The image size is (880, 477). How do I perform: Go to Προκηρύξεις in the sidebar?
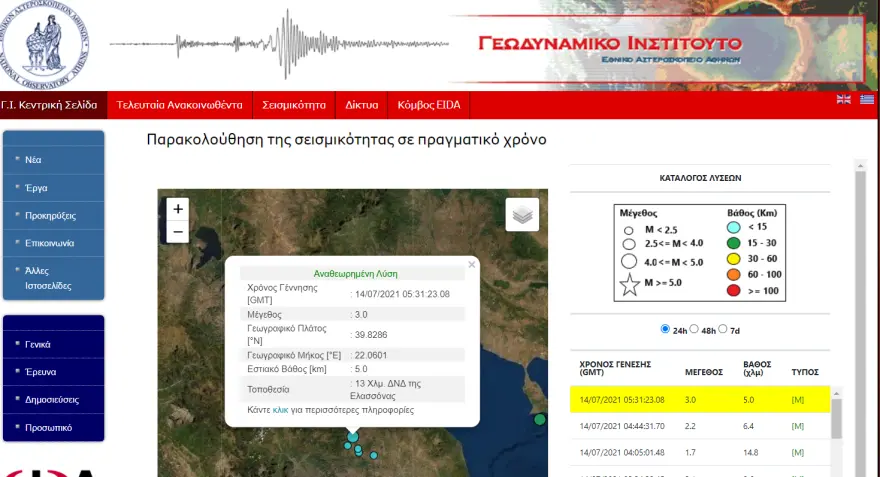point(50,215)
